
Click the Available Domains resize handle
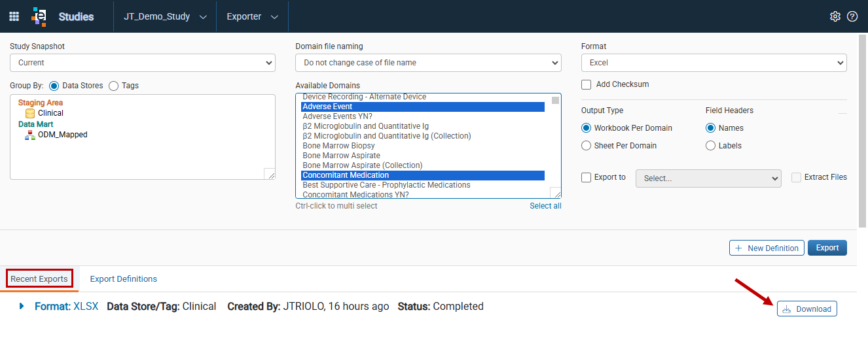[x=556, y=192]
